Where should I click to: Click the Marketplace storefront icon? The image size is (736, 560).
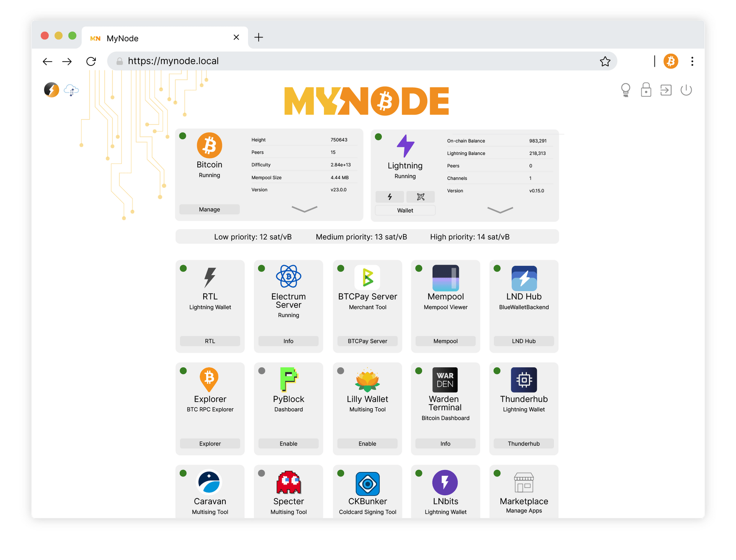[524, 482]
